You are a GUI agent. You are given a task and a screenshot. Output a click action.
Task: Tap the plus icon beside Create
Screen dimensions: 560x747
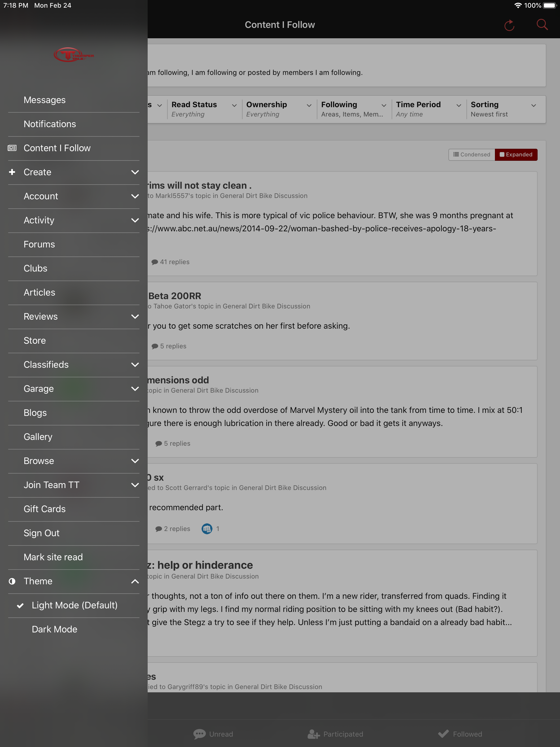point(12,172)
